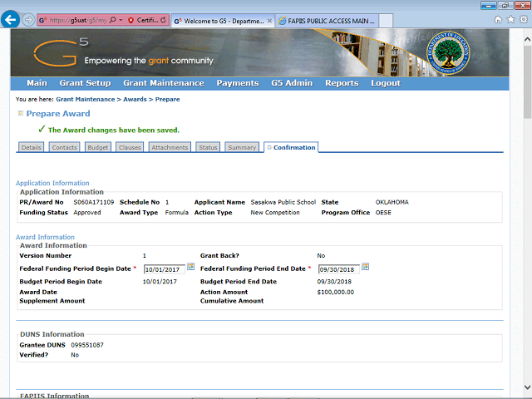Open the Grant Setup menu
Viewport: 532px width, 399px height.
click(x=85, y=83)
